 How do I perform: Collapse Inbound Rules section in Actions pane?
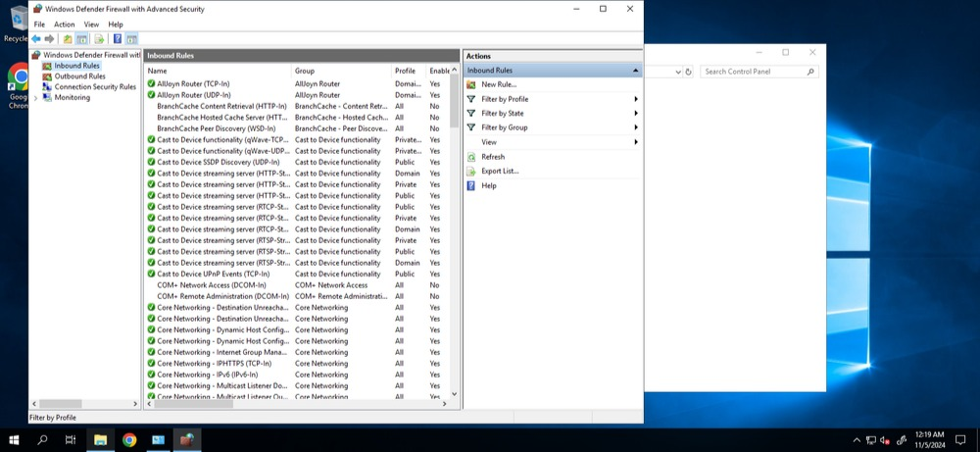click(635, 71)
